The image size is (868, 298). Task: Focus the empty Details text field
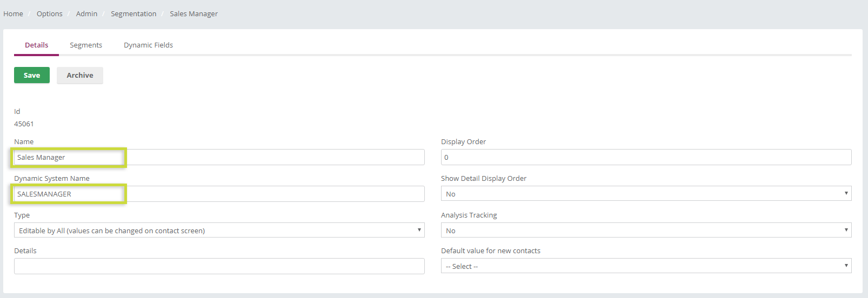[x=219, y=266]
